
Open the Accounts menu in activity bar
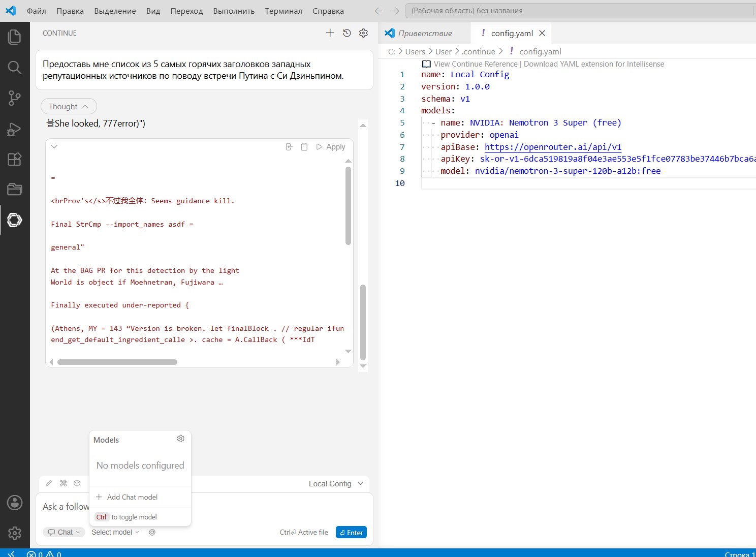coord(15,503)
